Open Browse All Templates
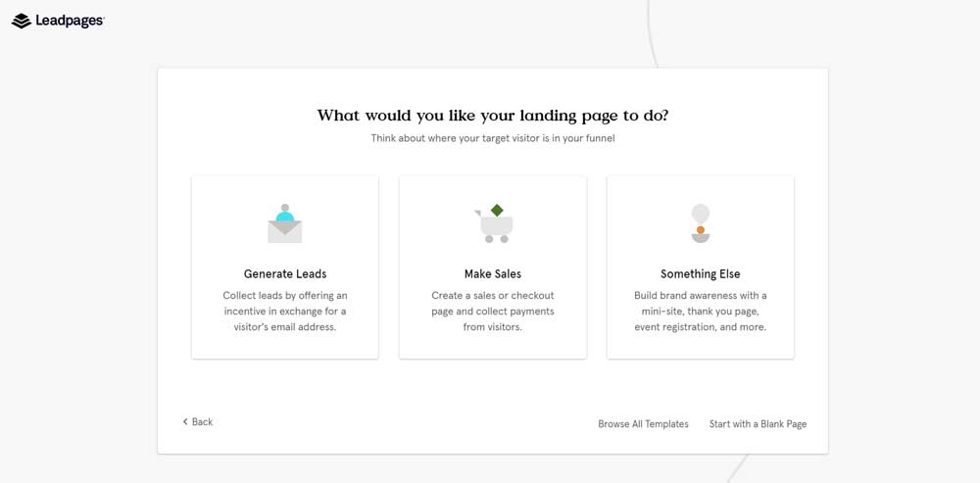 (643, 423)
